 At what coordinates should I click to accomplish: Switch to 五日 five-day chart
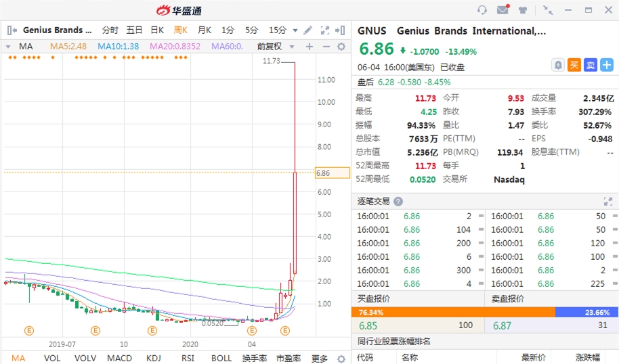134,30
